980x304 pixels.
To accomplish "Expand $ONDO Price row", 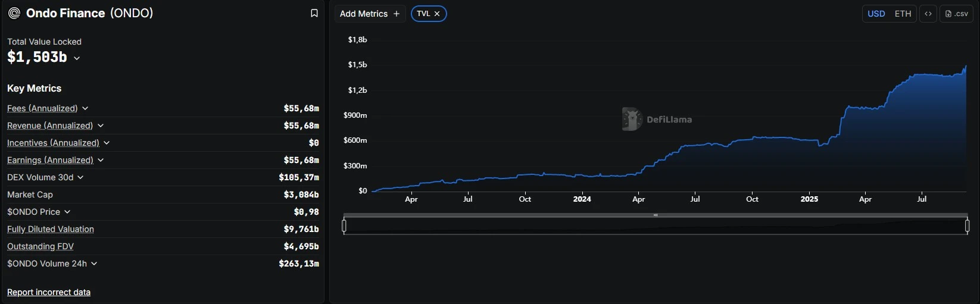I will (67, 212).
